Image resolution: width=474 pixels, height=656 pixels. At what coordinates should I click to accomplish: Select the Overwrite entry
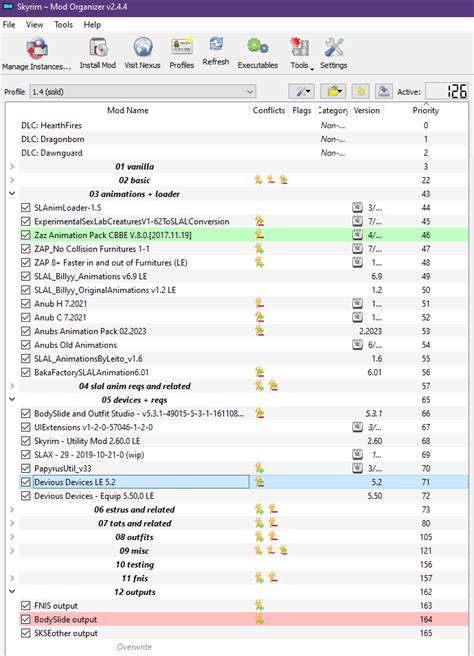coord(134,647)
